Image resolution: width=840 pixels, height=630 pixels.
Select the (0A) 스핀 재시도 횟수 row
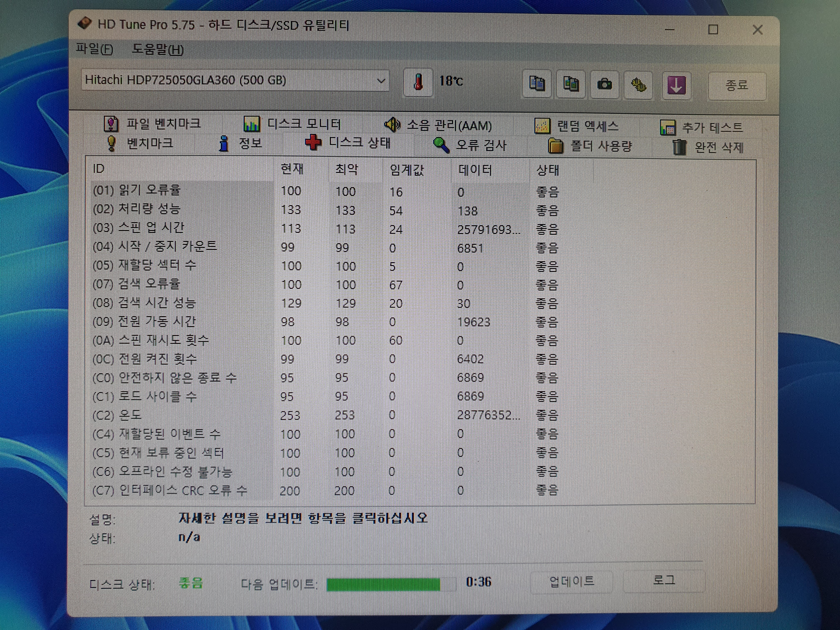point(326,340)
